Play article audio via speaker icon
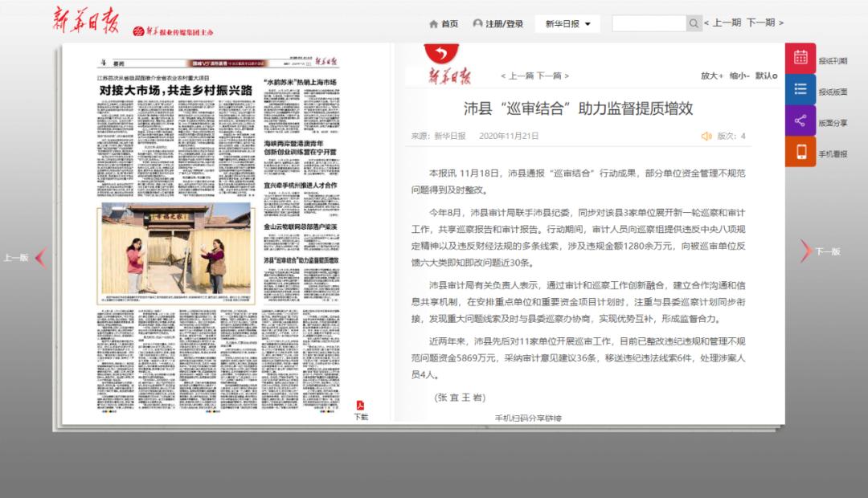The height and width of the screenshot is (498, 868). coord(706,136)
